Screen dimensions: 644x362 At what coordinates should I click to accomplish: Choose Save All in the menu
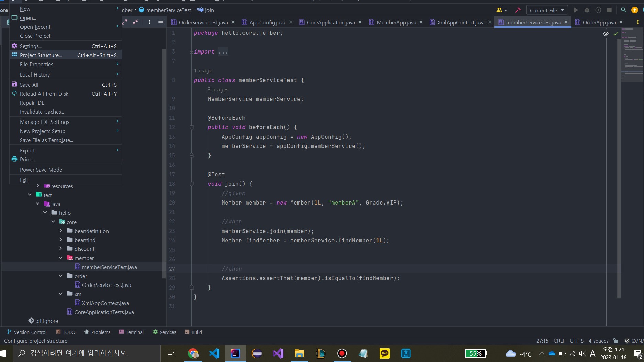66,85
